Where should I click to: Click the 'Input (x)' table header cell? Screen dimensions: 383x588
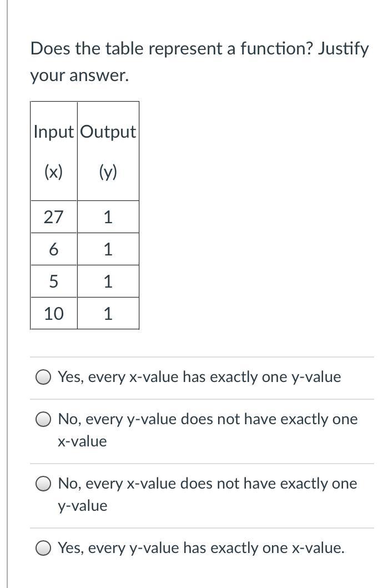pyautogui.click(x=54, y=151)
